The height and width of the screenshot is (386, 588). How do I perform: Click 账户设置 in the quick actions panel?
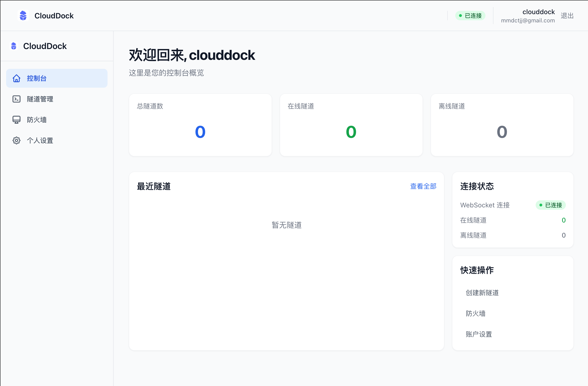pos(478,334)
